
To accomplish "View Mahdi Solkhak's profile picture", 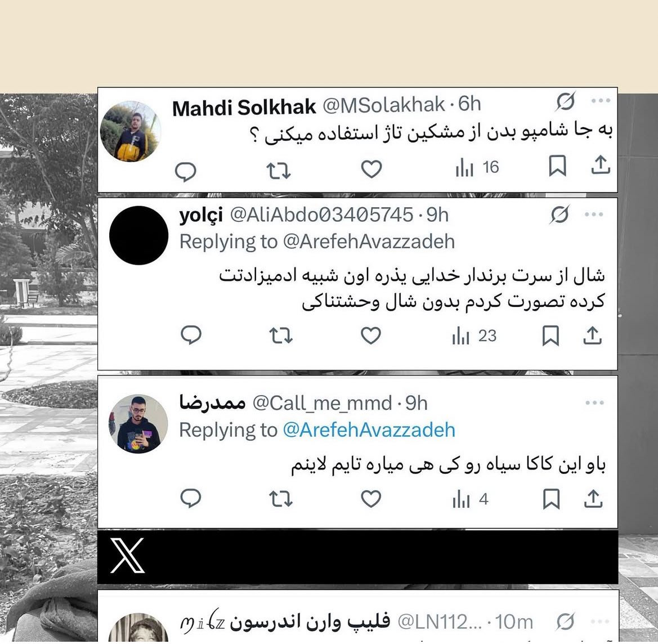I will tap(131, 131).
